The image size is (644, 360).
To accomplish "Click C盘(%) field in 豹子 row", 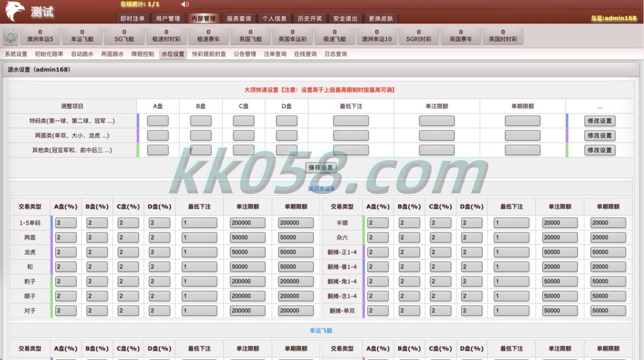I will 128,281.
